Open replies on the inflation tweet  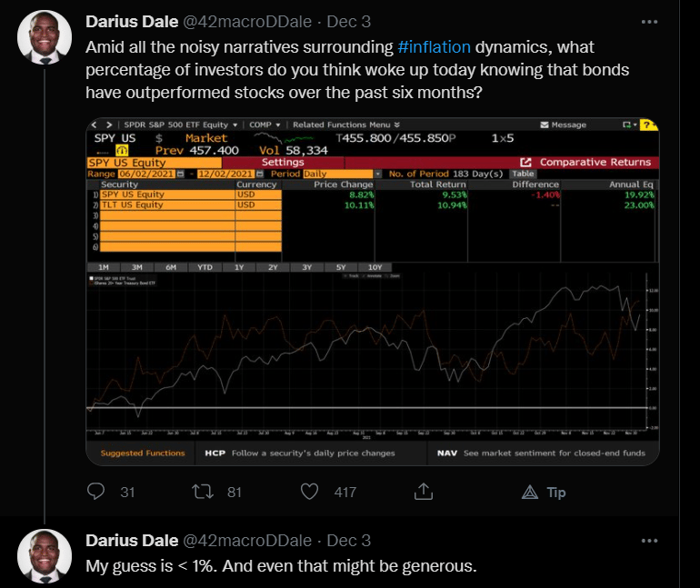coord(96,492)
